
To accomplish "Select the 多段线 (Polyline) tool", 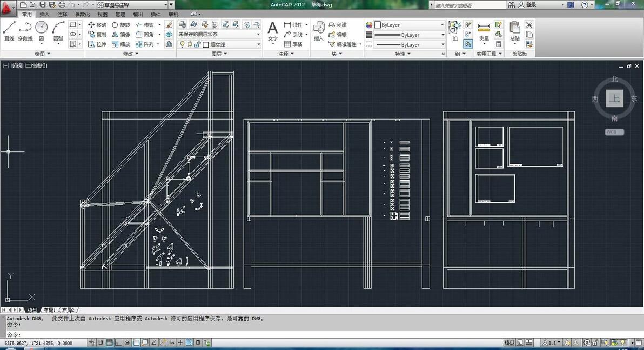I will point(25,31).
